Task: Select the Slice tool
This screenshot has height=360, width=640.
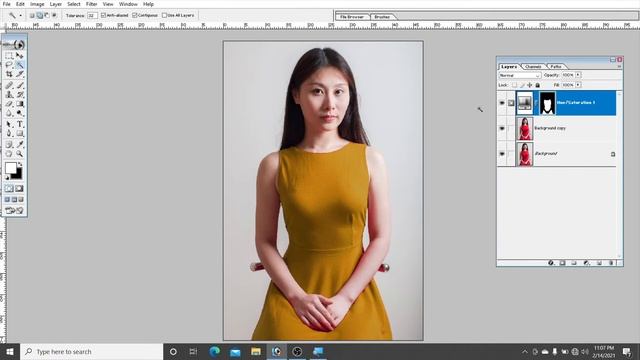Action: click(x=19, y=74)
